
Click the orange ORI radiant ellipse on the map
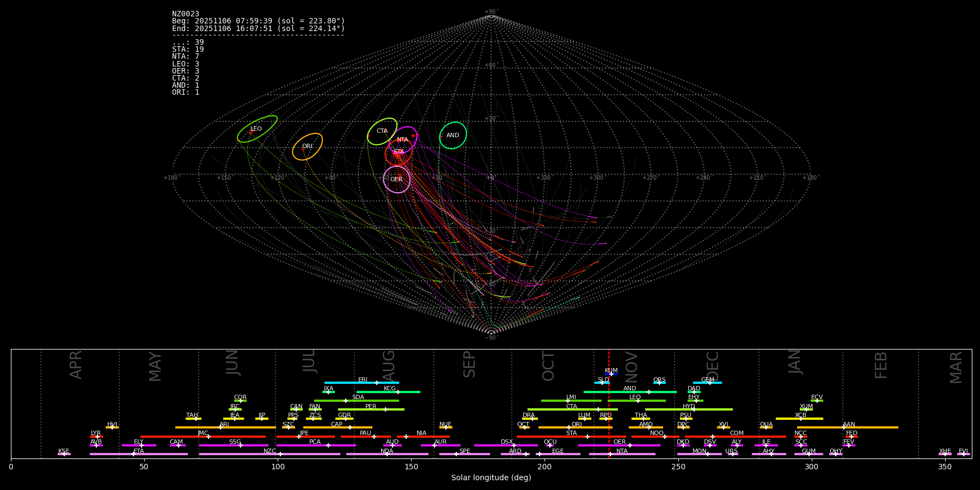pyautogui.click(x=307, y=146)
